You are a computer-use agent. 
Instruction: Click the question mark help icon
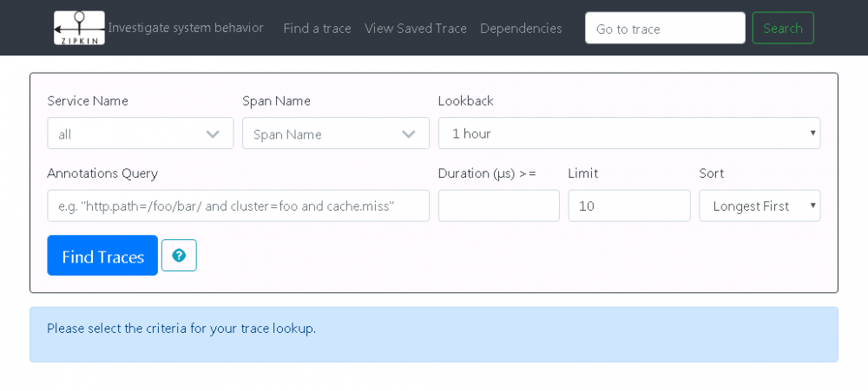[179, 256]
